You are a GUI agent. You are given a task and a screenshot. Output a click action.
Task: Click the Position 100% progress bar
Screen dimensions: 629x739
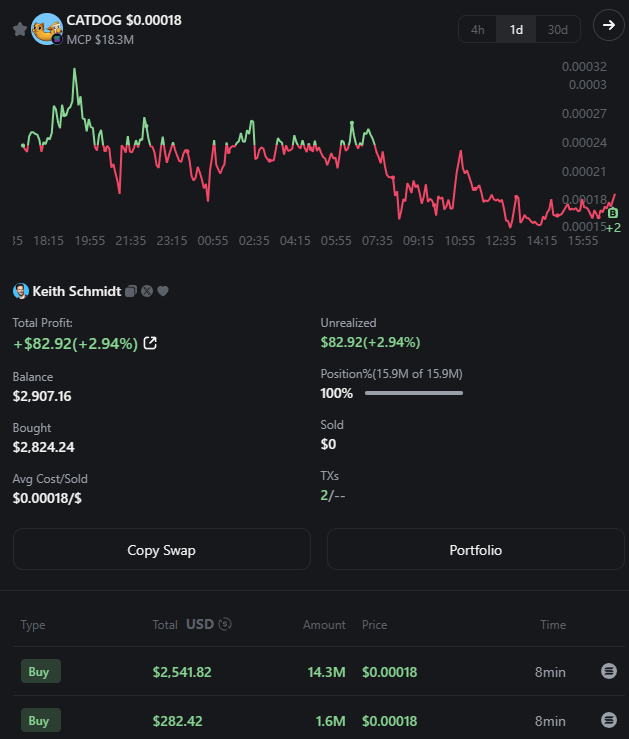pos(414,393)
